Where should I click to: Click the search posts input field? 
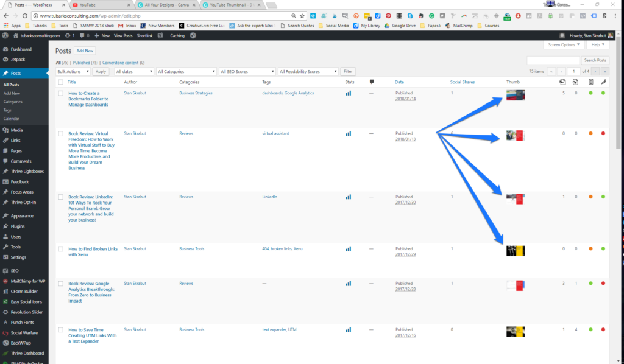point(553,60)
